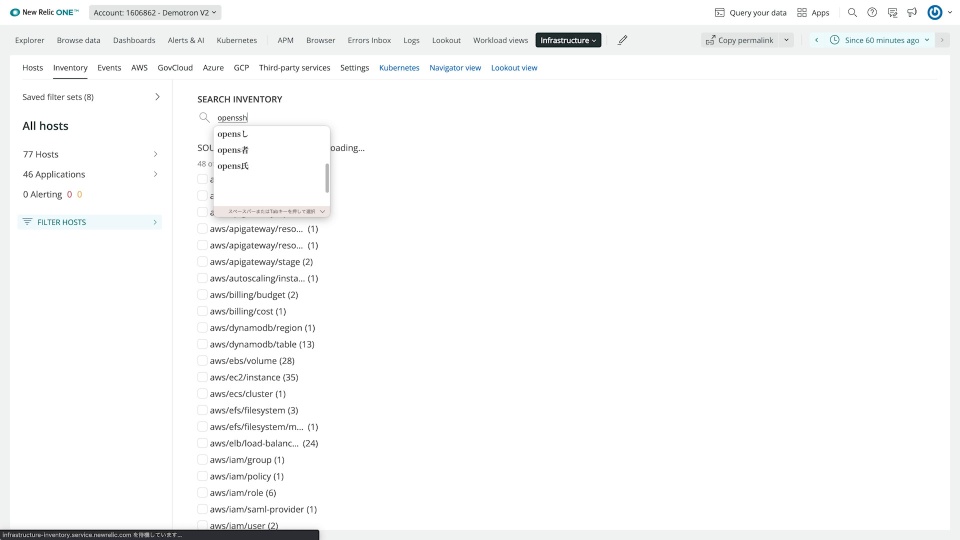Check aws/dynamodb/table (13)
Screen dimensions: 960x540
(202, 344)
